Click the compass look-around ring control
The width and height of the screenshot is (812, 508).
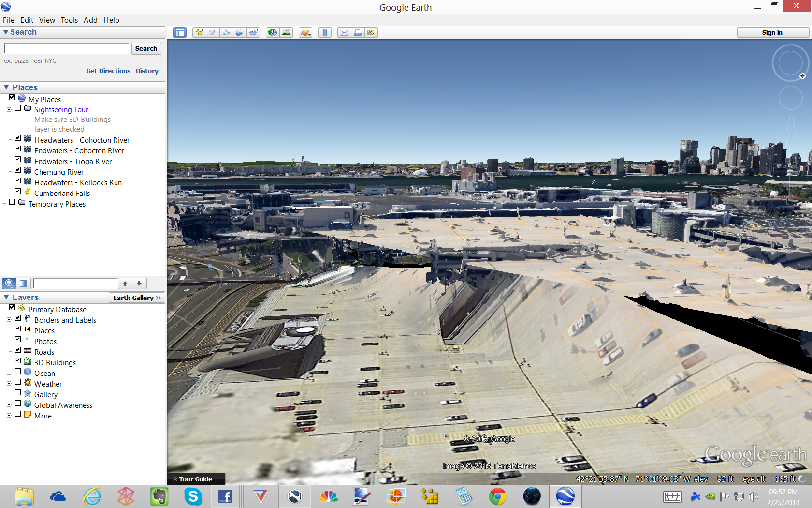(x=790, y=63)
